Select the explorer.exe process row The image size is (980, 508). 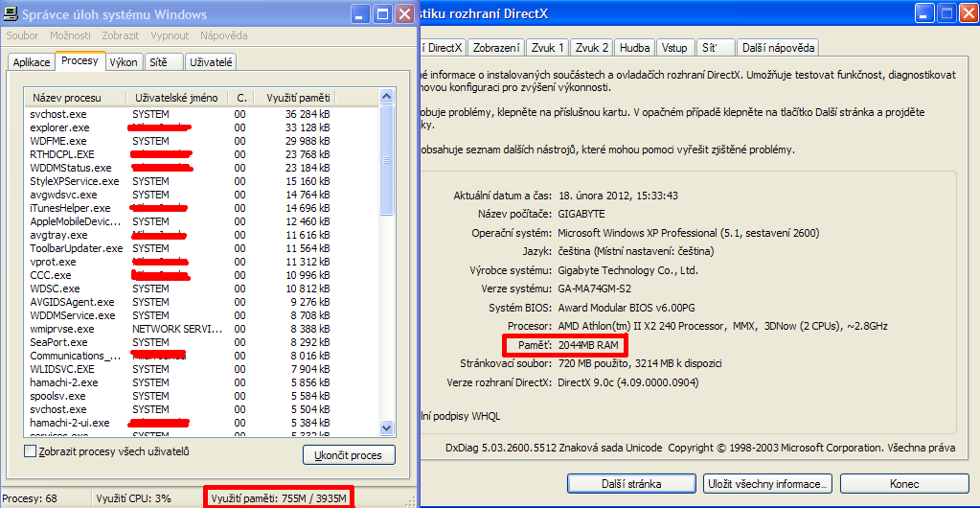click(x=201, y=127)
